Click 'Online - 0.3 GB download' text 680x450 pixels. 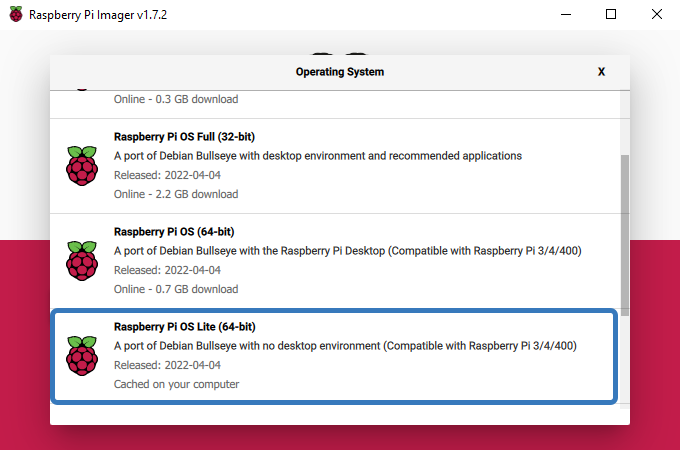pos(176,99)
